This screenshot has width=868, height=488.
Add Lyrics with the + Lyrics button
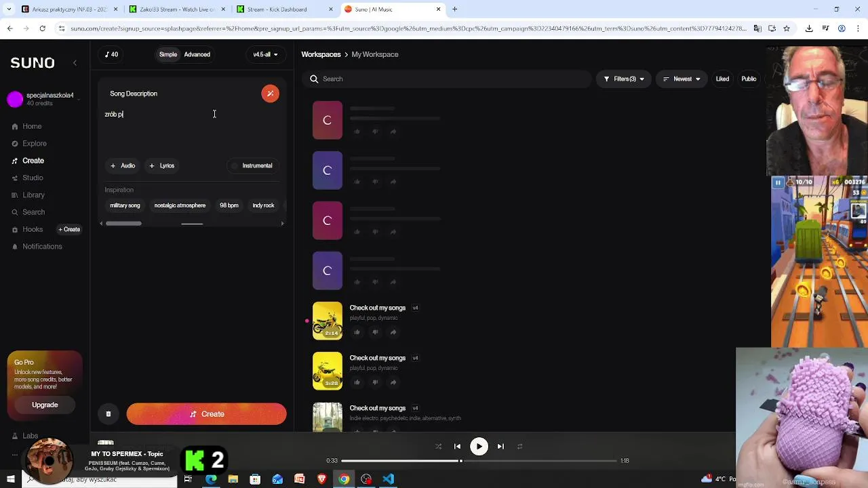pyautogui.click(x=162, y=165)
